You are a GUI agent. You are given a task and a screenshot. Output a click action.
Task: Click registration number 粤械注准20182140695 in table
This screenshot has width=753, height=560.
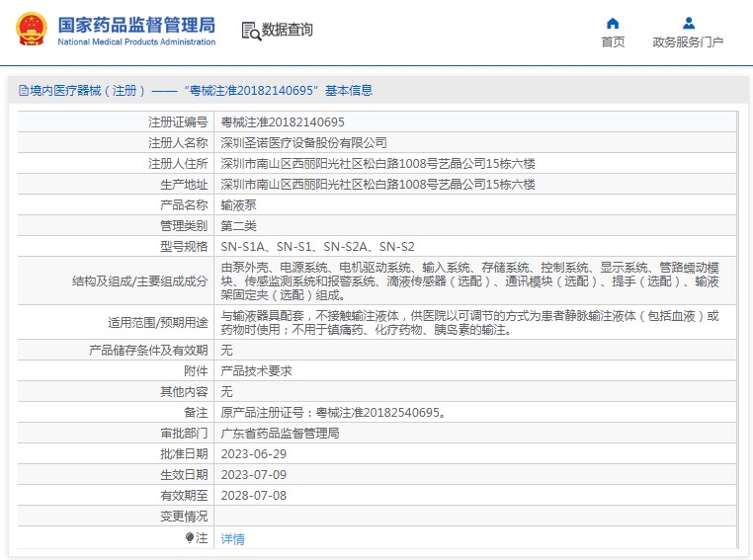coord(282,122)
